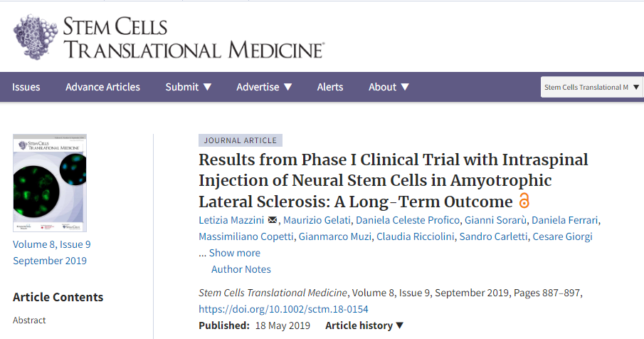Open the journal issue cover thumbnail
The width and height of the screenshot is (644, 339).
point(50,183)
